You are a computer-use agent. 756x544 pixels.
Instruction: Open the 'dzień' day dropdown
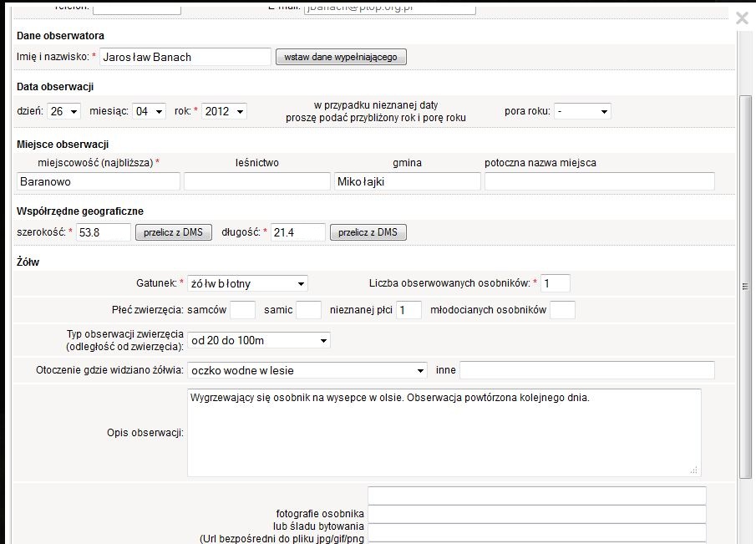(x=64, y=111)
